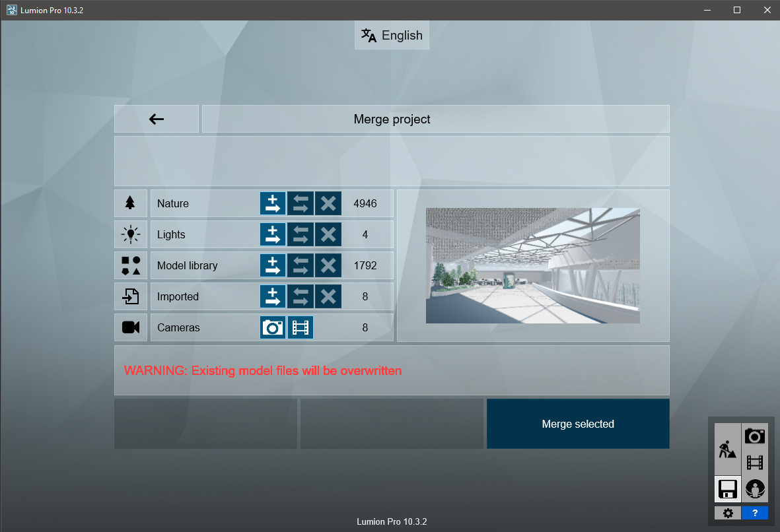
Task: Choose skip (X) option for Lights
Action: click(x=328, y=234)
